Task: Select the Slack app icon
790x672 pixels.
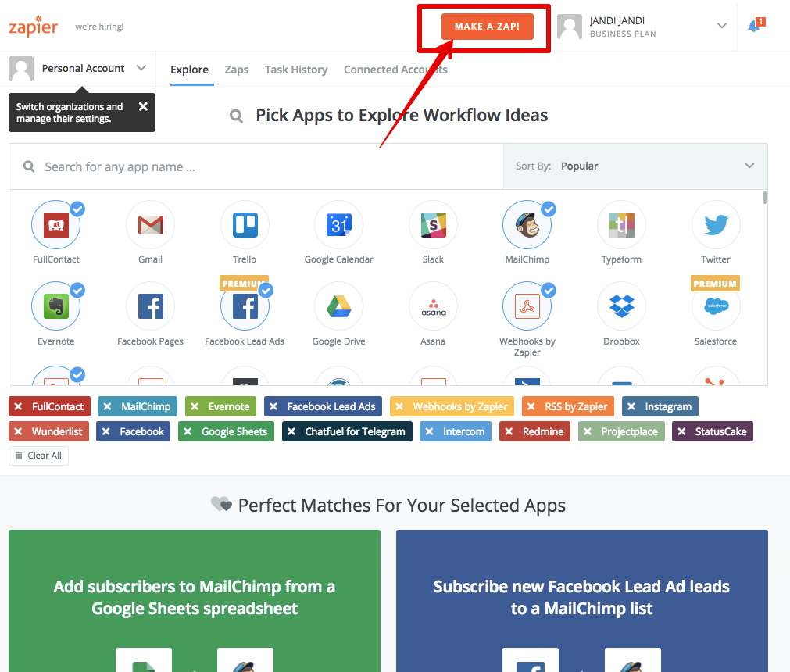Action: tap(434, 225)
